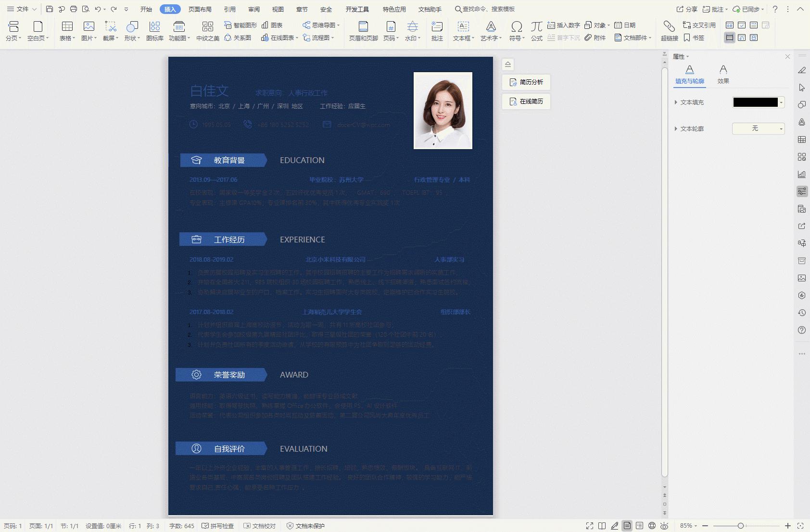810x532 pixels.
Task: Insert a comment with 批注 icon
Action: click(x=437, y=30)
